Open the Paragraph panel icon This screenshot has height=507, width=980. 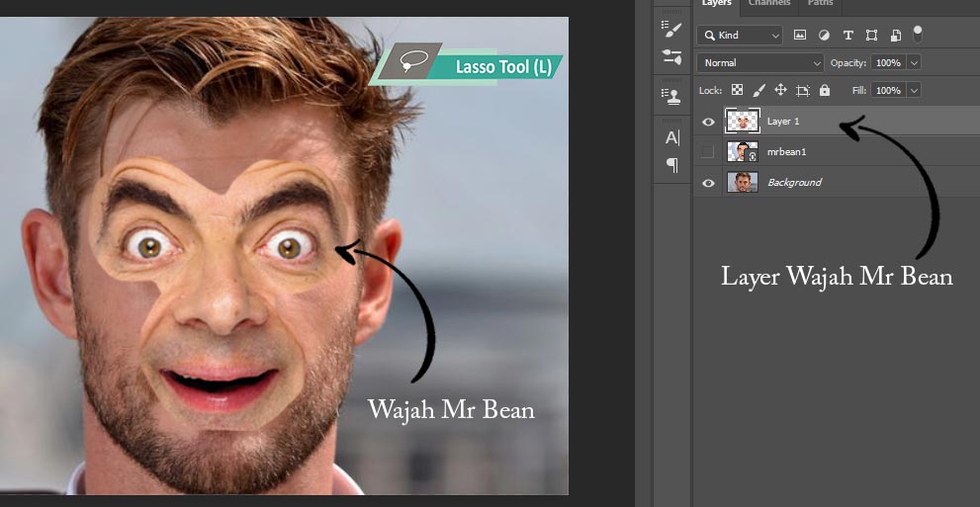tap(672, 165)
